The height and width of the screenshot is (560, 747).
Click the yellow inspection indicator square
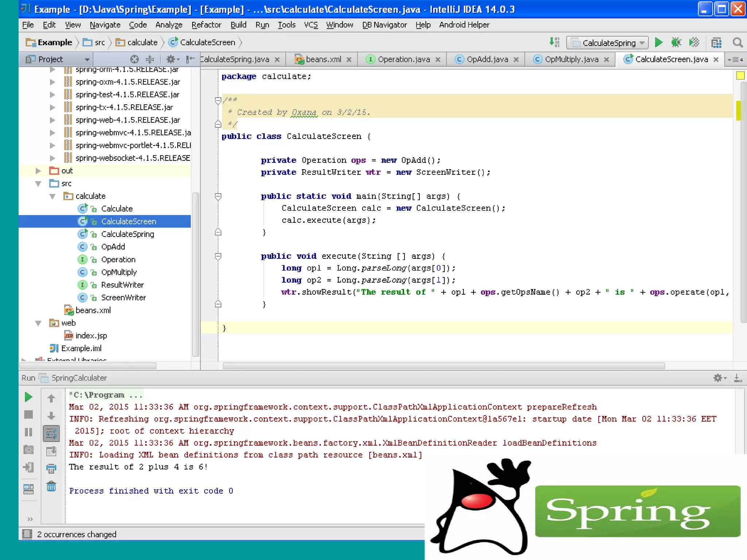point(740,75)
